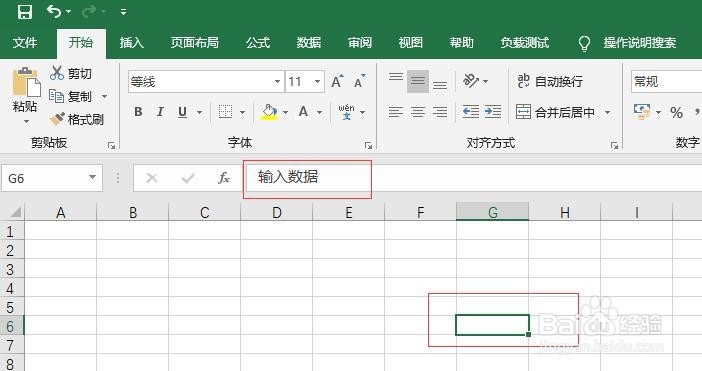Image resolution: width=702 pixels, height=371 pixels.
Task: Open the 数据 ribbon tab
Action: tap(309, 43)
